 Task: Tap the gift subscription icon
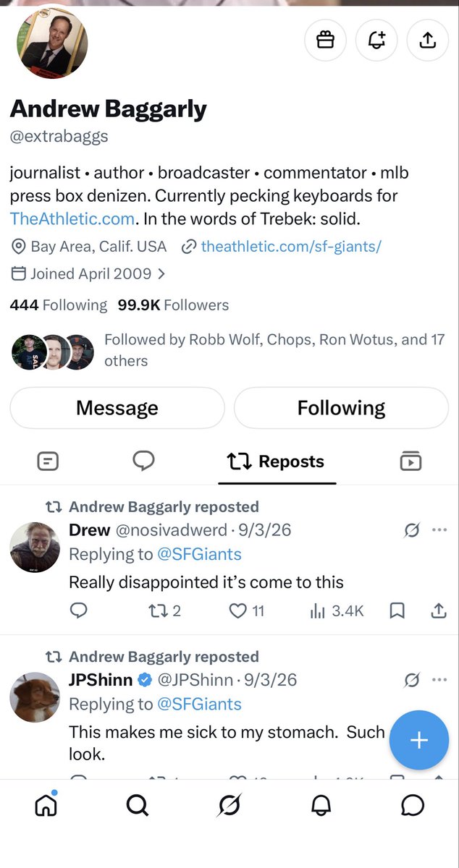326,41
